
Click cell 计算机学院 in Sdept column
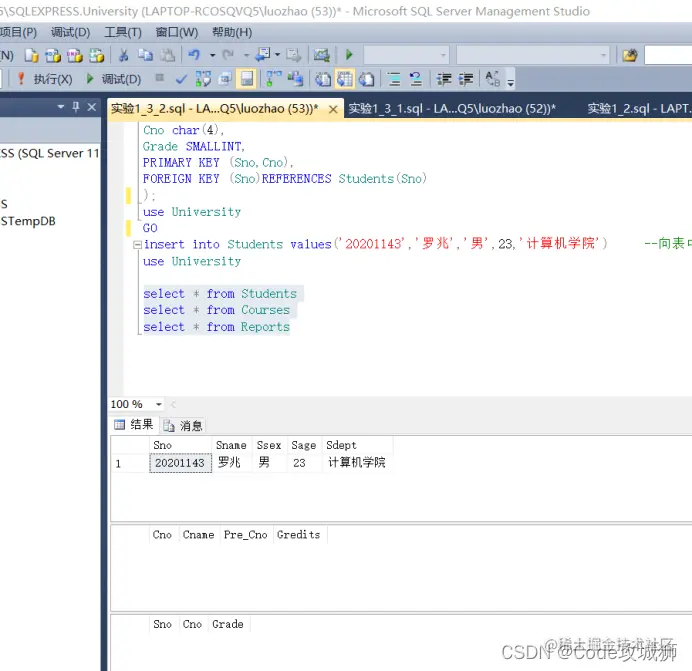pyautogui.click(x=357, y=463)
